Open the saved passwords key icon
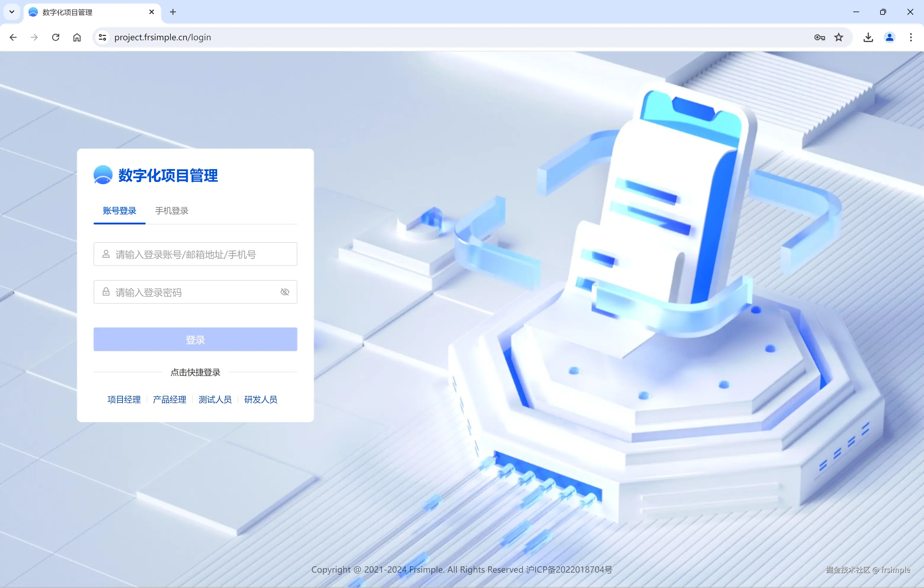The width and height of the screenshot is (924, 588). coord(820,37)
